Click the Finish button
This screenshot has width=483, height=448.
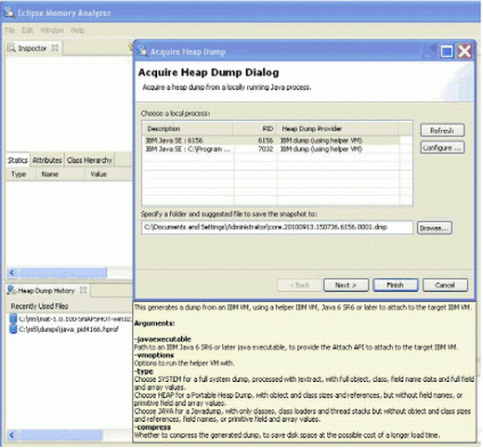point(396,285)
